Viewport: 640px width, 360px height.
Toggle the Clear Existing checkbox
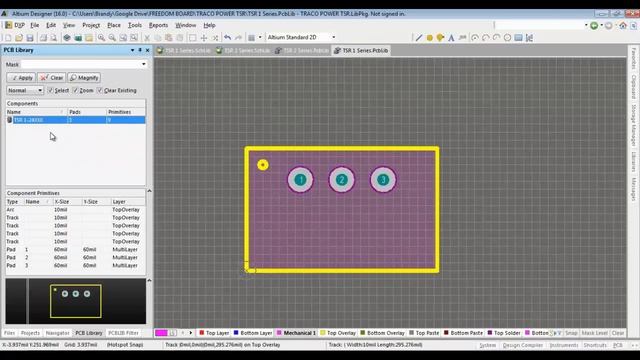tap(100, 90)
